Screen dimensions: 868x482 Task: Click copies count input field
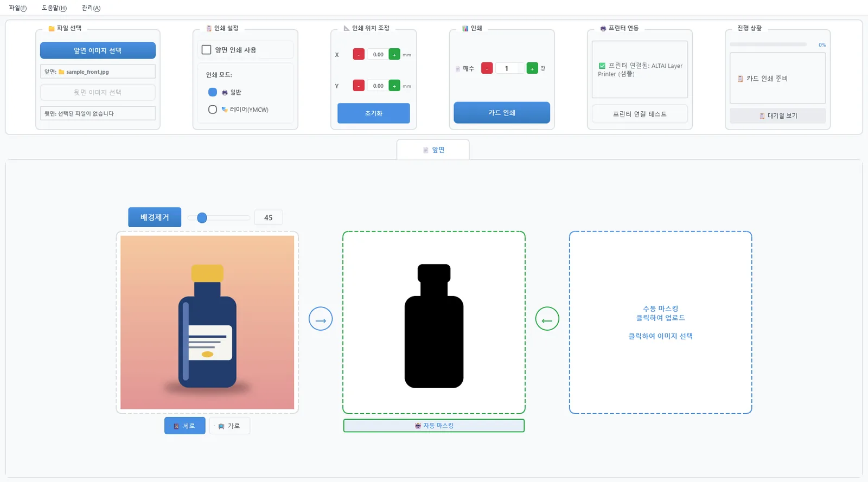coord(509,68)
